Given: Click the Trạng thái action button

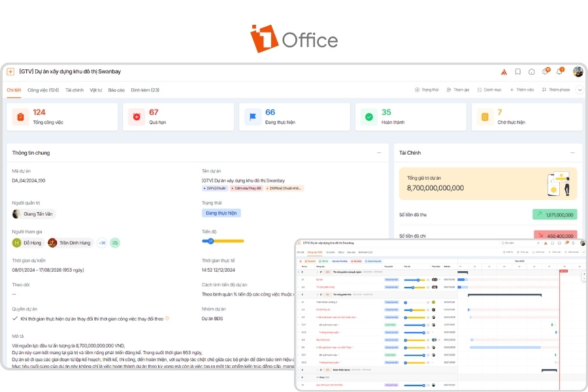Looking at the screenshot, I should (x=427, y=90).
